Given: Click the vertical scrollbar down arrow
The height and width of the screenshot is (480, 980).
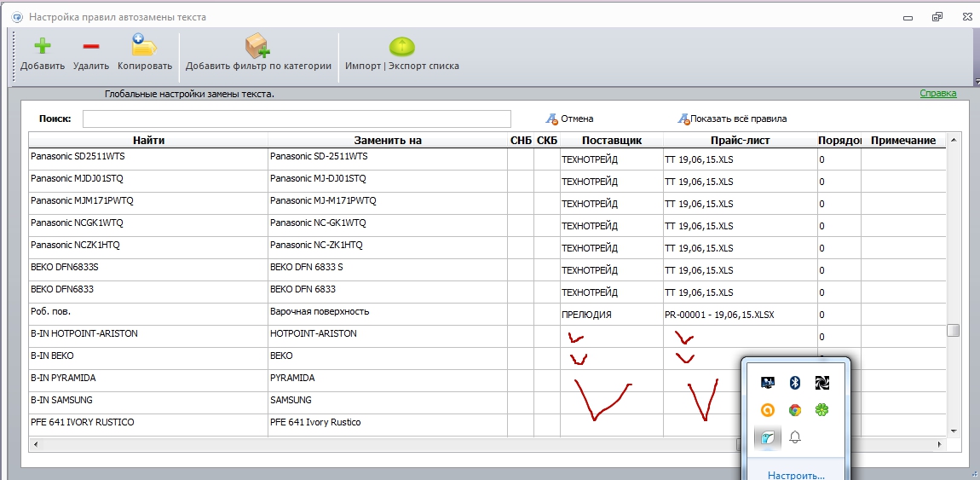Looking at the screenshot, I should [x=953, y=431].
